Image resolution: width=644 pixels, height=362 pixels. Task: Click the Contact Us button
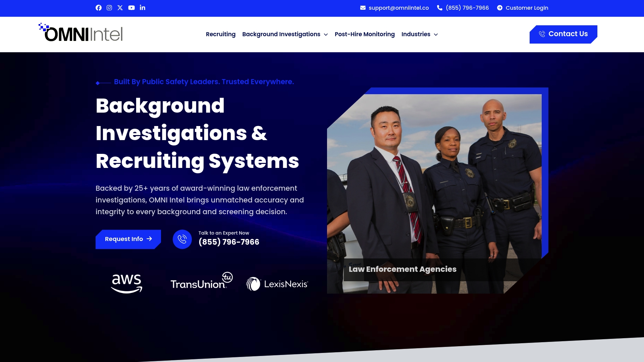[563, 34]
